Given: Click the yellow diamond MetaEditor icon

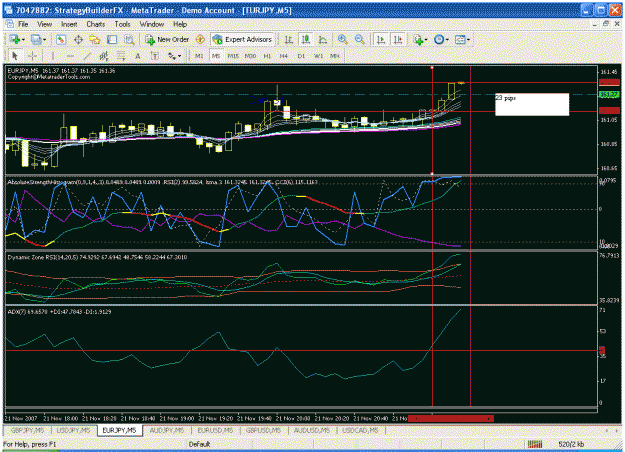Looking at the screenshot, I should click(200, 39).
